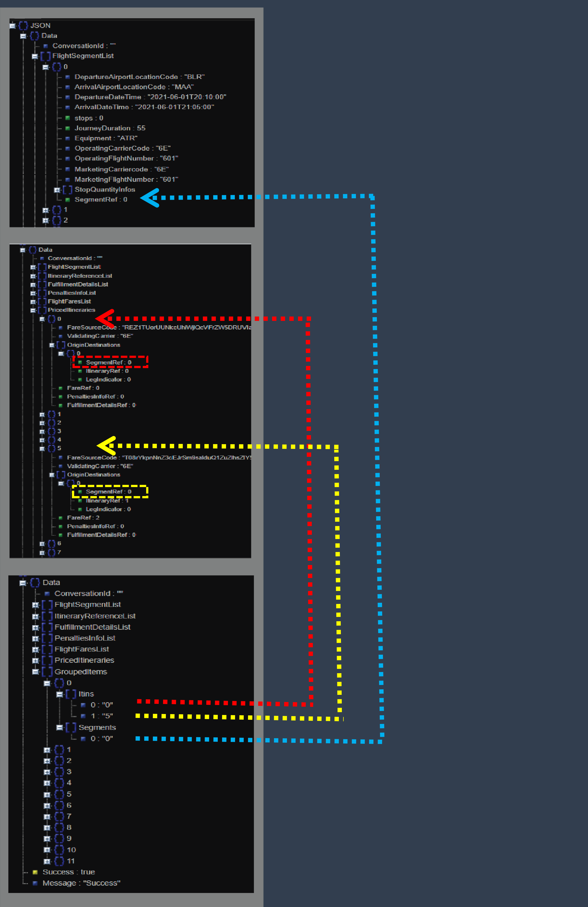Select Message : "Success" row
The height and width of the screenshot is (907, 588).
pyautogui.click(x=81, y=883)
